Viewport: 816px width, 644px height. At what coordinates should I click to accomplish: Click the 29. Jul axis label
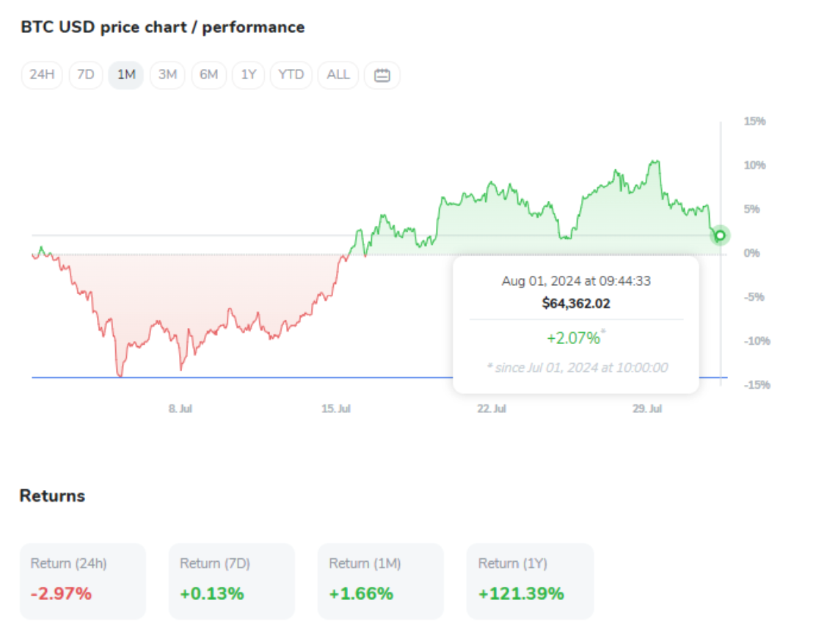point(646,409)
